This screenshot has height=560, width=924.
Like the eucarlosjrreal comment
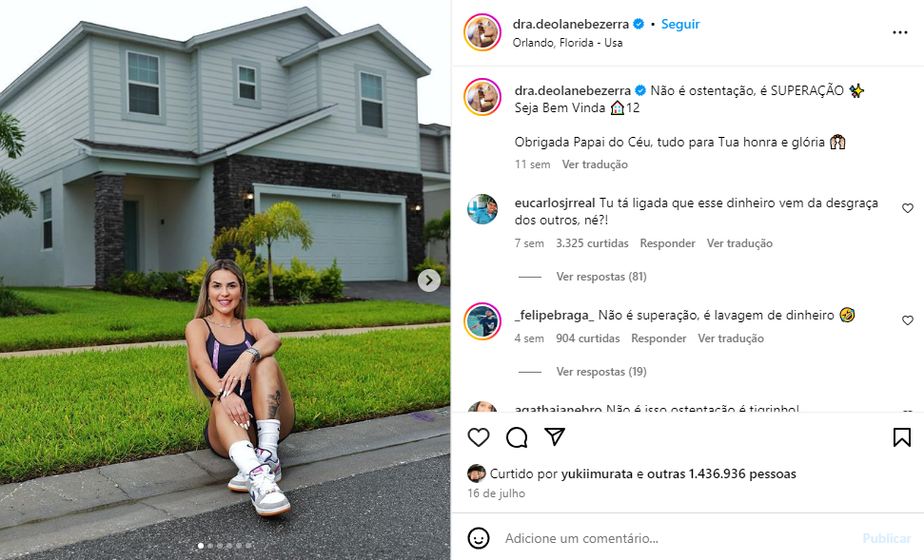coord(908,208)
